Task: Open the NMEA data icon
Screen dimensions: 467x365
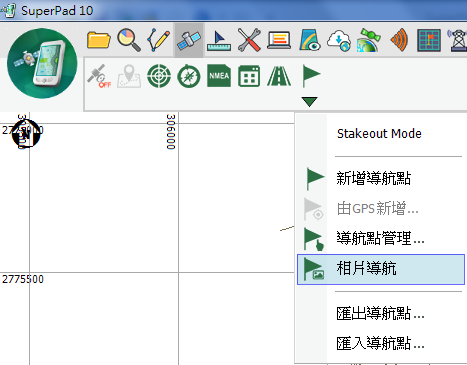Action: tap(219, 76)
